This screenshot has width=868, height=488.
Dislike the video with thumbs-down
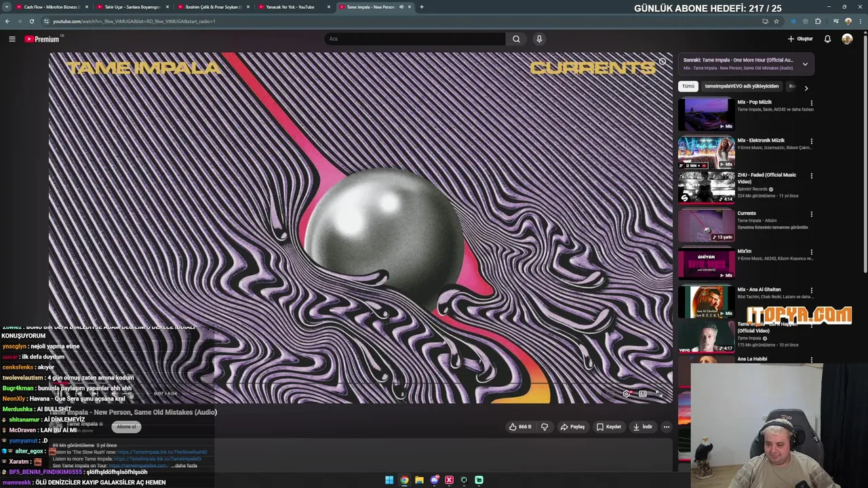click(x=544, y=427)
